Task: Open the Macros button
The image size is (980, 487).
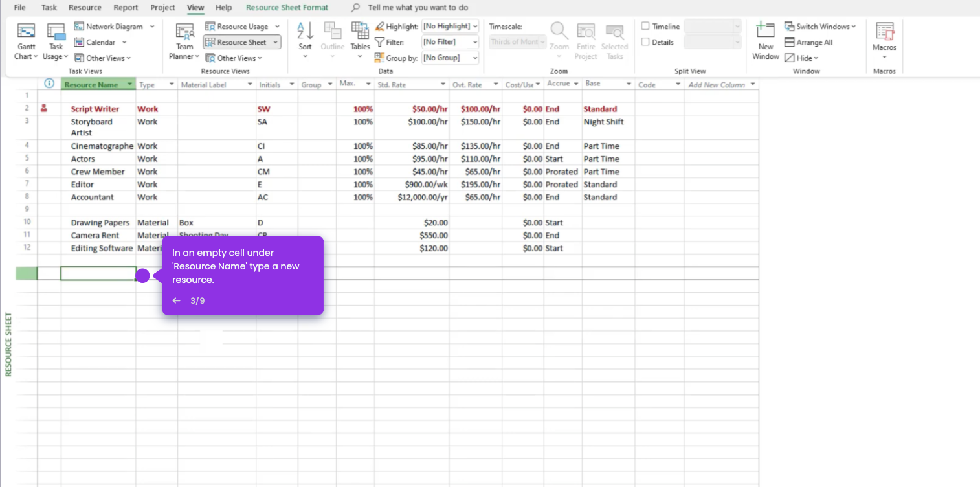Action: coord(884,41)
